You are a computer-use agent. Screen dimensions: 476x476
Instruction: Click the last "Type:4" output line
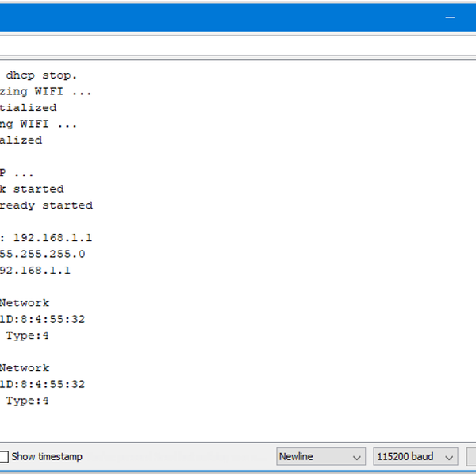point(28,401)
